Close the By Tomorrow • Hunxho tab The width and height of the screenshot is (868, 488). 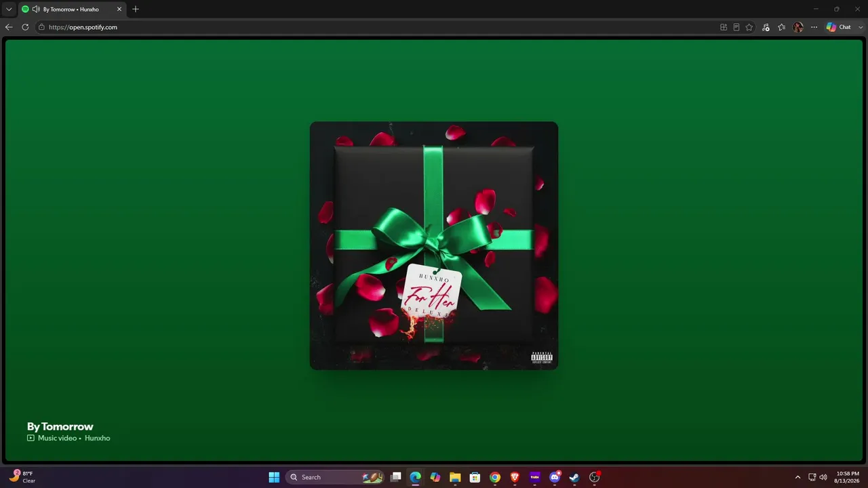(x=119, y=9)
